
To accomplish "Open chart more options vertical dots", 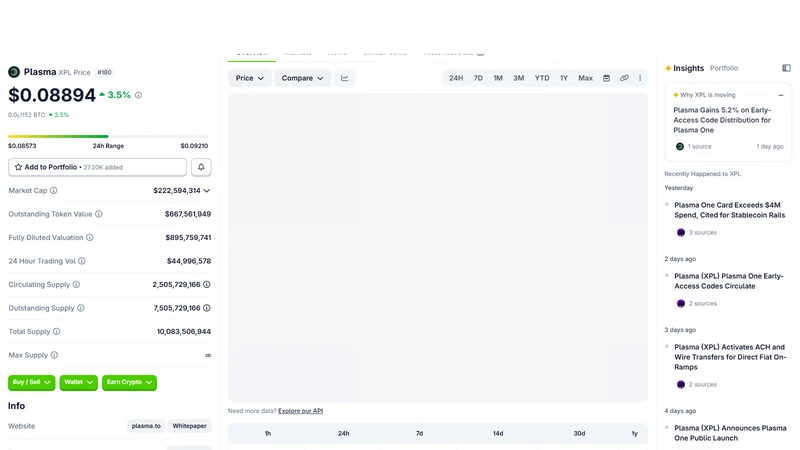I will (640, 78).
